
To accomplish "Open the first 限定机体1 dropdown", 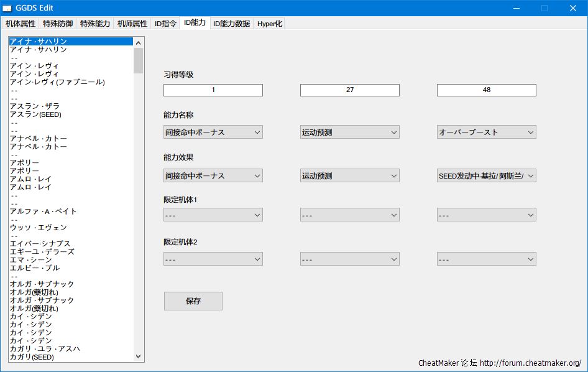I will pos(213,215).
